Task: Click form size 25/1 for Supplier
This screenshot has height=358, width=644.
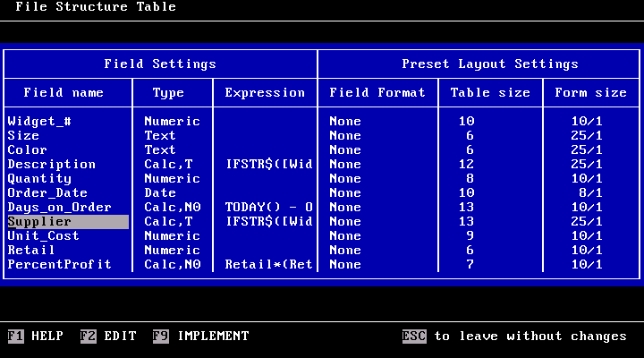Action: [587, 222]
